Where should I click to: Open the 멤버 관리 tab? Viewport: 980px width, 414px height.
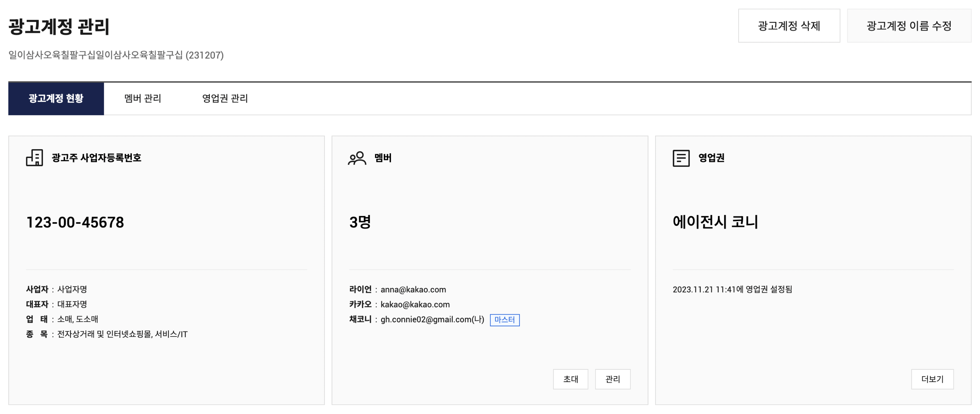pos(143,99)
